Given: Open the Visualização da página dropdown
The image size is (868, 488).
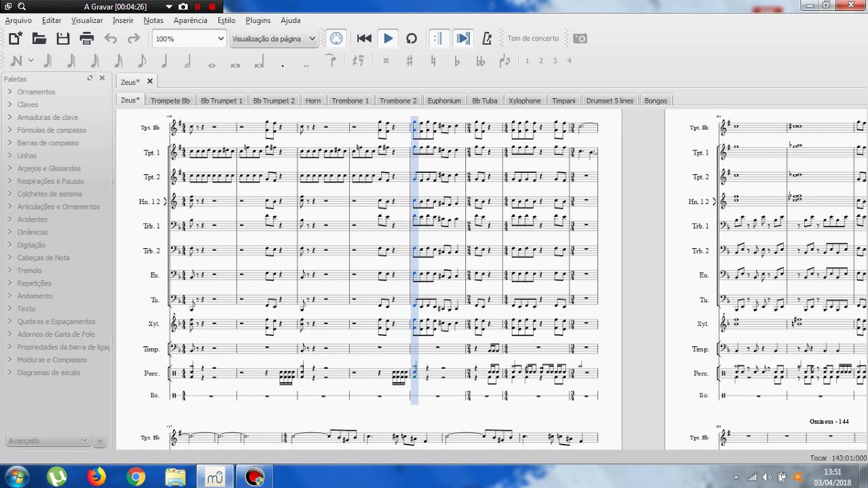Looking at the screenshot, I should coord(274,39).
